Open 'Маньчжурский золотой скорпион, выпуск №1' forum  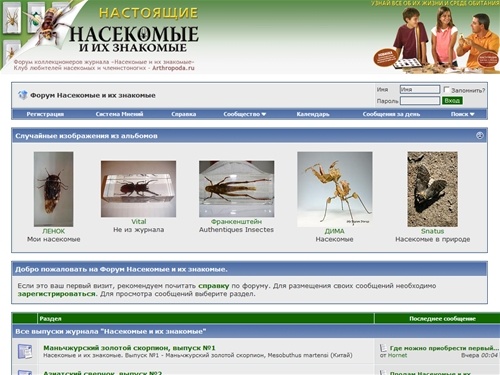129,348
